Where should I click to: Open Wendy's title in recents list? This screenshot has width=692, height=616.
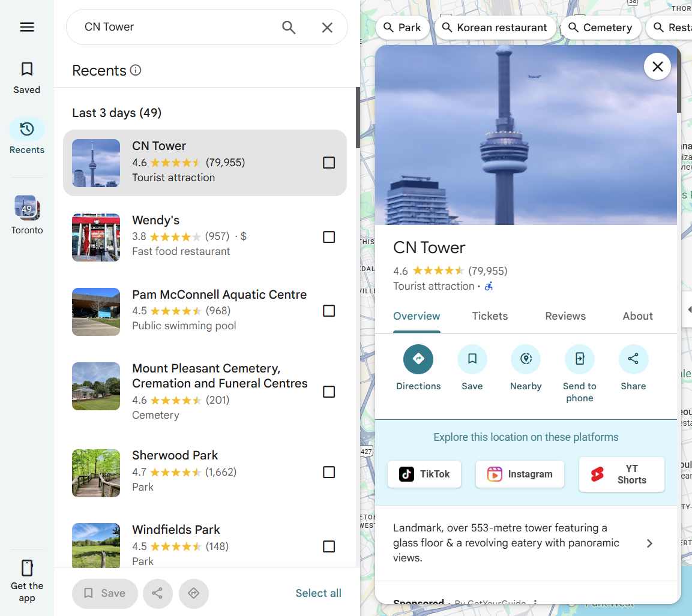click(x=156, y=220)
